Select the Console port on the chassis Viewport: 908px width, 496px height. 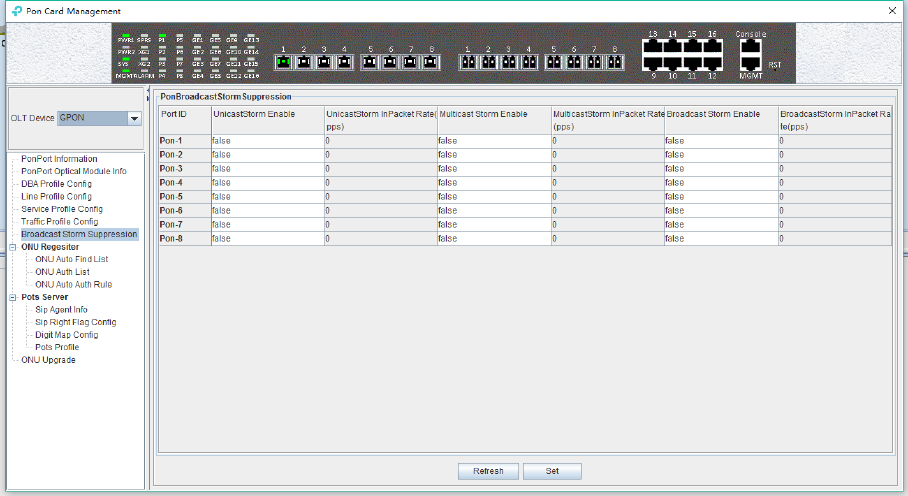click(750, 47)
